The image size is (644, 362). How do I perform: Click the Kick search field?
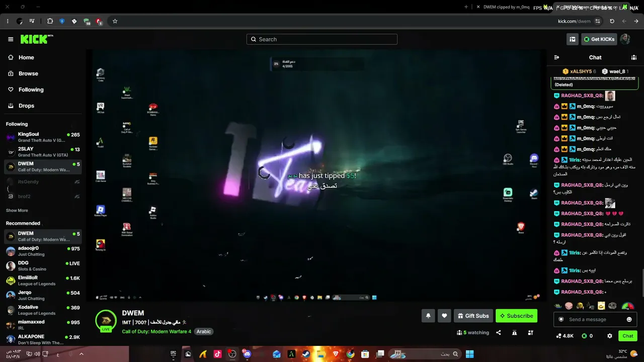click(322, 39)
